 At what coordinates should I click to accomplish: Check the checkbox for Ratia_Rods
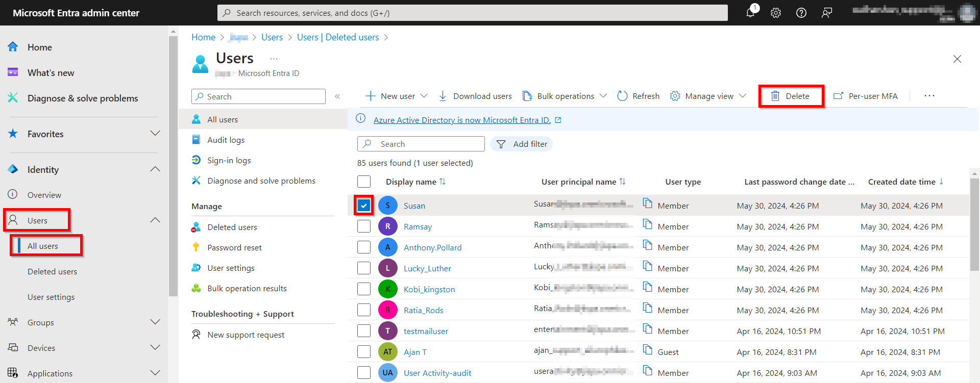tap(364, 310)
